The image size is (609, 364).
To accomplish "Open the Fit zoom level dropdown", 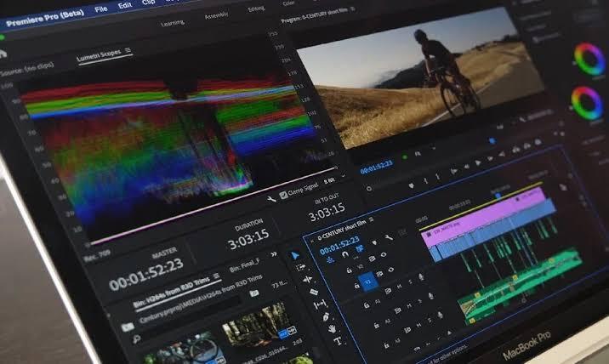I will click(x=424, y=152).
